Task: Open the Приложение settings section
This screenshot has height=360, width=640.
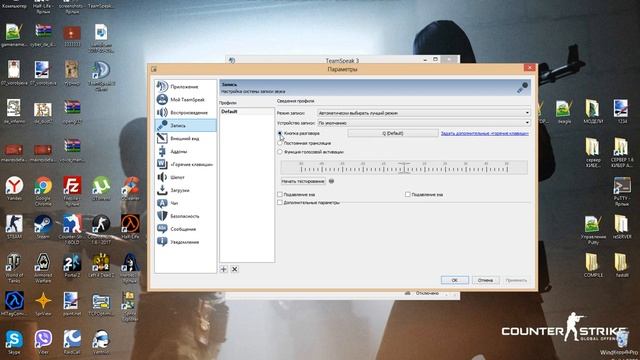Action: coord(185,87)
